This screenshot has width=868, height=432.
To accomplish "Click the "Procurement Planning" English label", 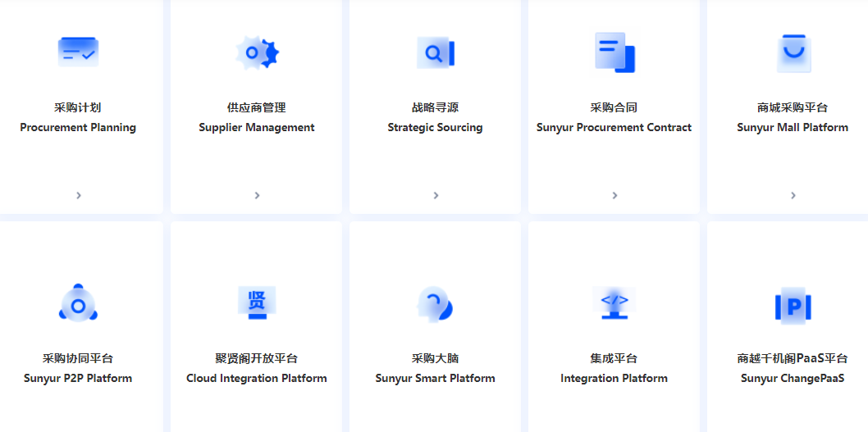I will tap(78, 128).
